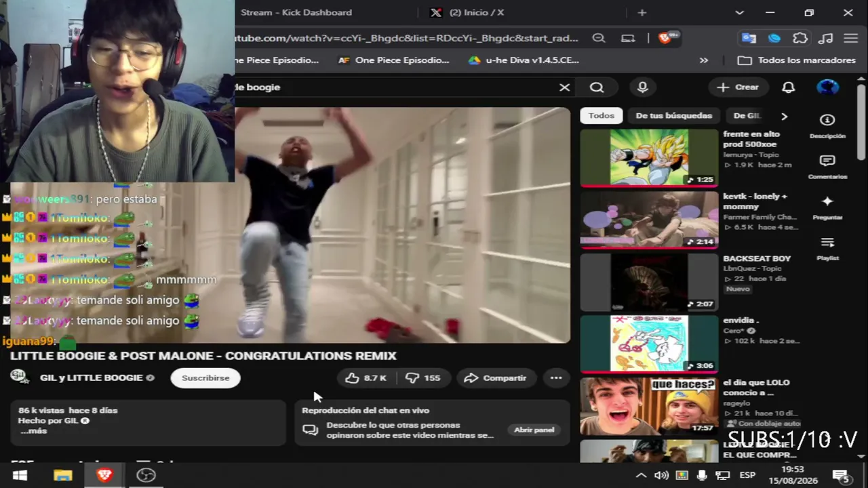Click the 19:53 taskbar clock

(x=793, y=469)
